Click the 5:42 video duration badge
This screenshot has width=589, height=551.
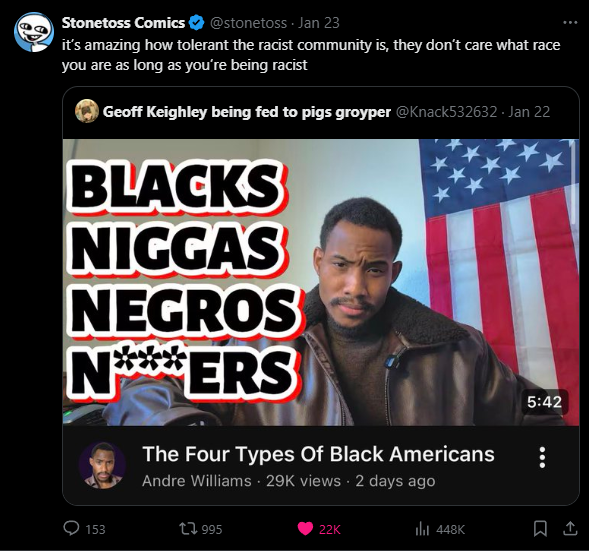click(x=544, y=402)
